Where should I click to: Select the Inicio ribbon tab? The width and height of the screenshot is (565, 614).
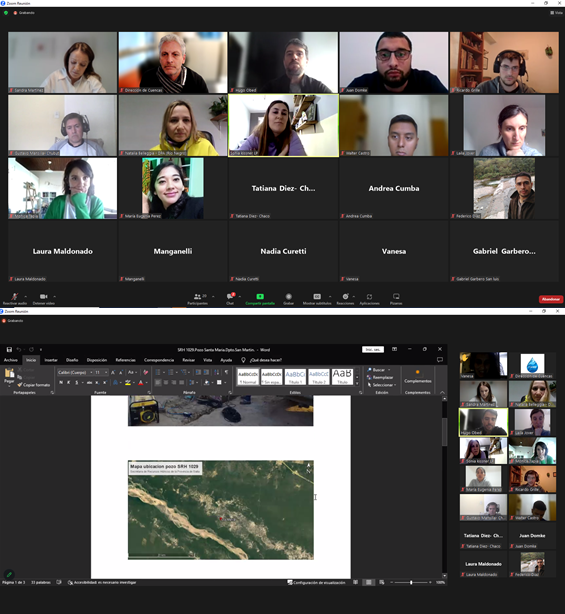point(31,360)
